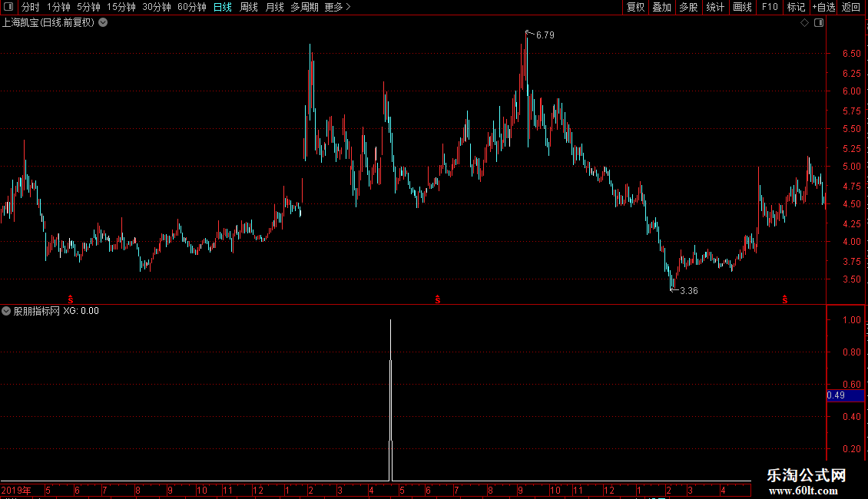Click the first red S marker near May 2019
This screenshot has width=868, height=499.
pos(71,299)
